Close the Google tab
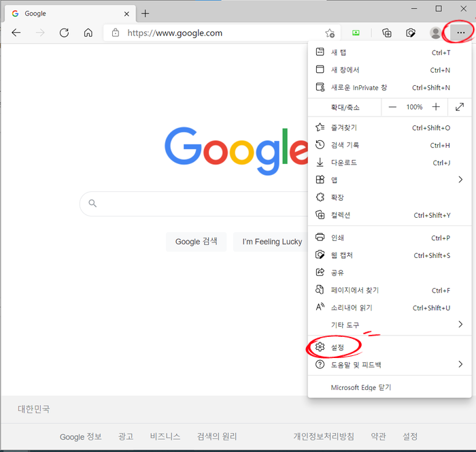The height and width of the screenshot is (452, 476). point(126,14)
